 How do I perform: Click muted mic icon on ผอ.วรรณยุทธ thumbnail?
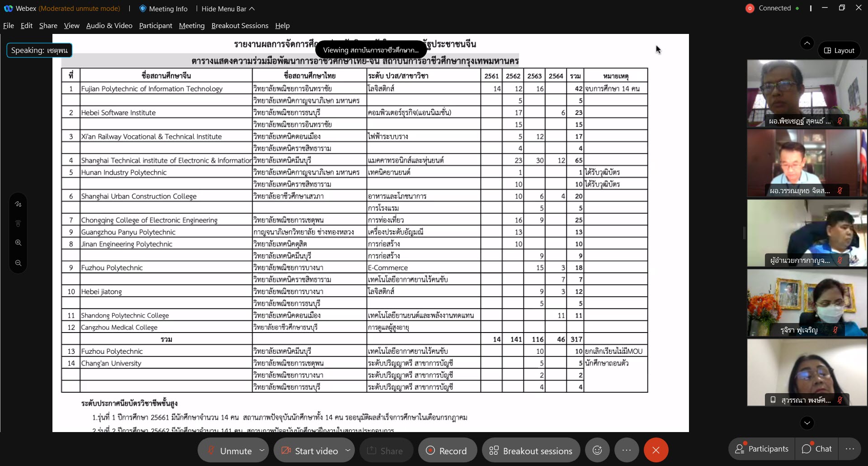(x=840, y=191)
